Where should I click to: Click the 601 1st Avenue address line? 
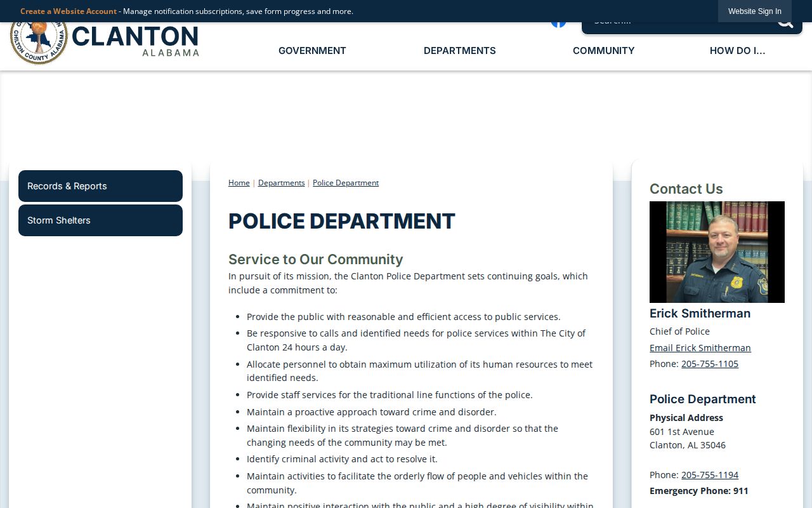point(682,432)
